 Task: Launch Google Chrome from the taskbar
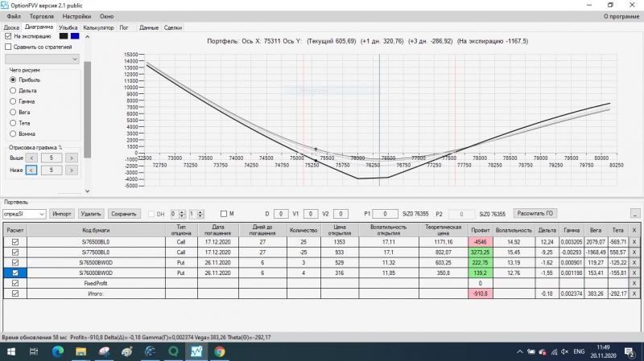[x=220, y=351]
